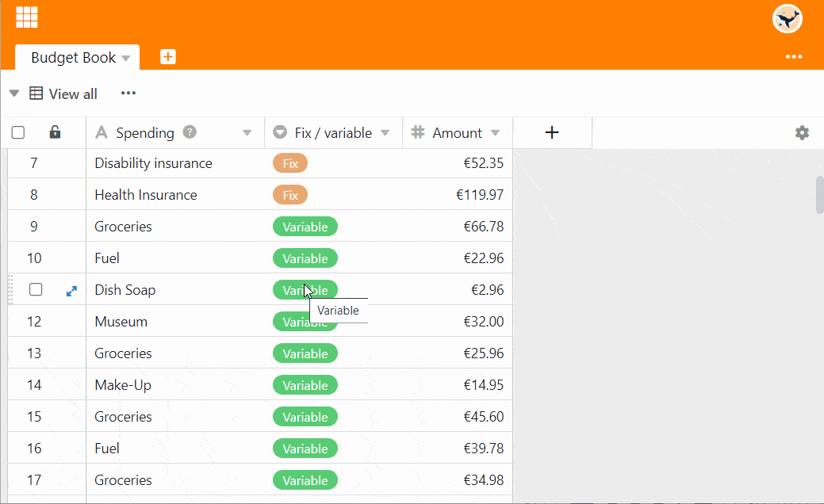Expand the Dish Soap row details

pyautogui.click(x=71, y=291)
